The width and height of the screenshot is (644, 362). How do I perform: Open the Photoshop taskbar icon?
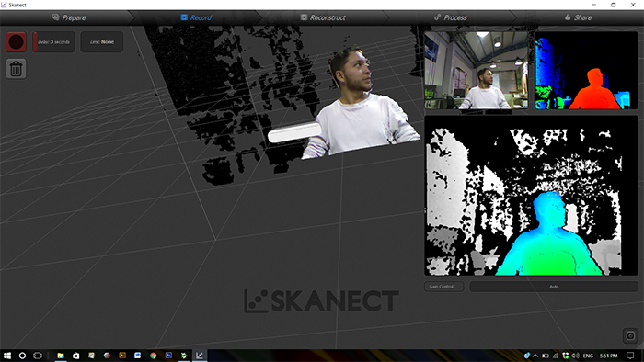[168, 356]
